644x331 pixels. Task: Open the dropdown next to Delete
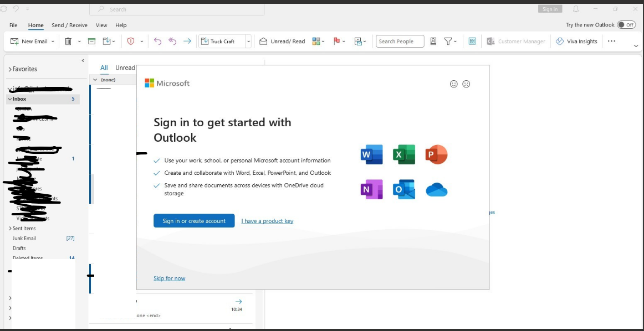coord(79,42)
